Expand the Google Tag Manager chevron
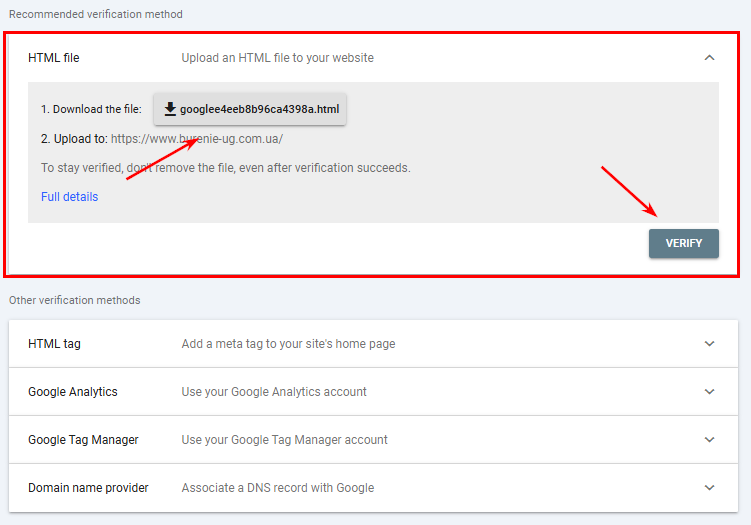Screen dimensions: 751x525 [x=709, y=439]
